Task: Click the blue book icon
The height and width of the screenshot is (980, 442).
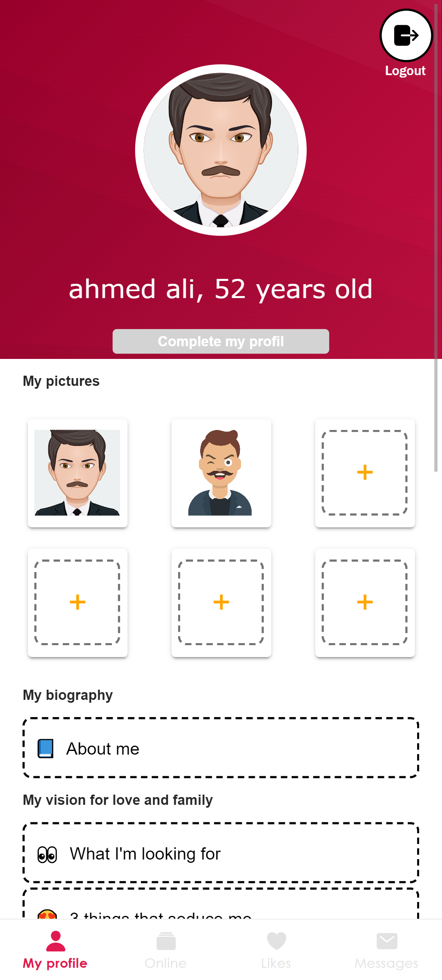Action: click(x=46, y=748)
